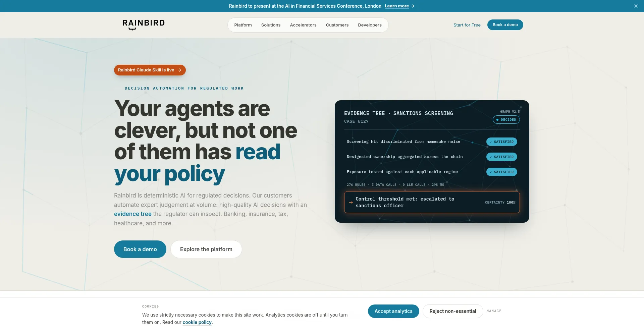Click SATISFIED badge for designated ownership row

pos(502,157)
